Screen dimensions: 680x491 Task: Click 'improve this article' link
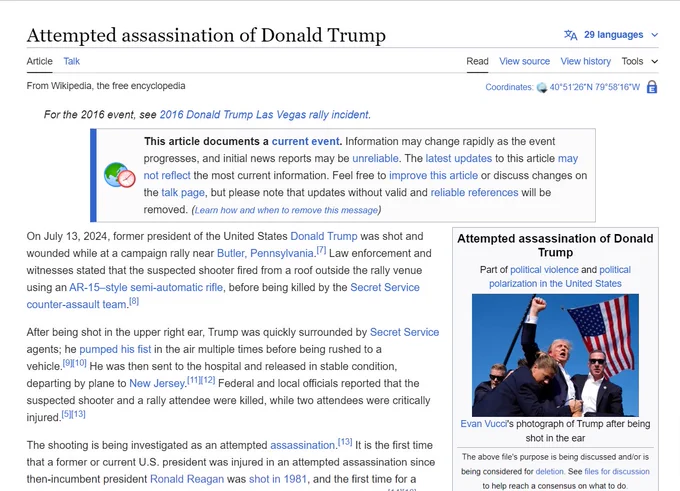click(433, 175)
